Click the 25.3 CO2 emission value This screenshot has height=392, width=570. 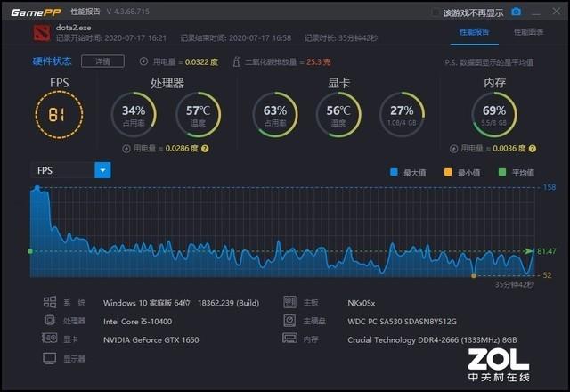[x=319, y=61]
